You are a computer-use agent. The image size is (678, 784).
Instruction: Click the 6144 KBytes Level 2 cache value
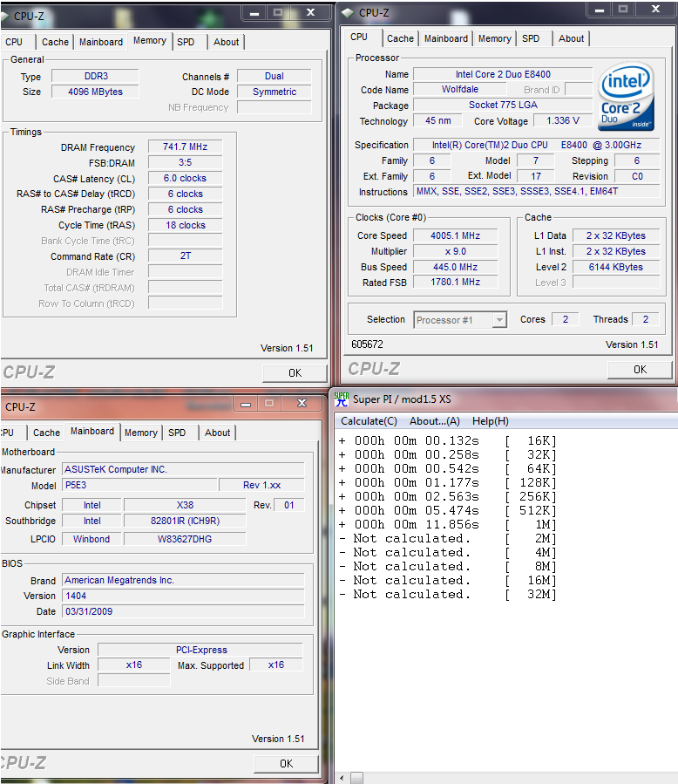pyautogui.click(x=616, y=267)
